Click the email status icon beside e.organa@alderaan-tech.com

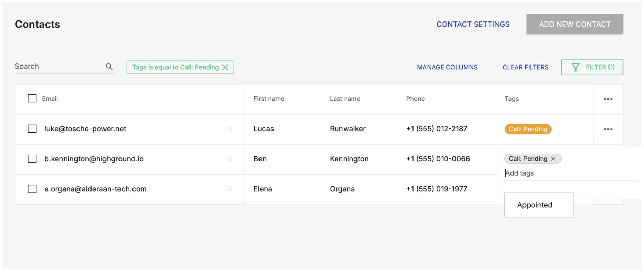(x=229, y=188)
